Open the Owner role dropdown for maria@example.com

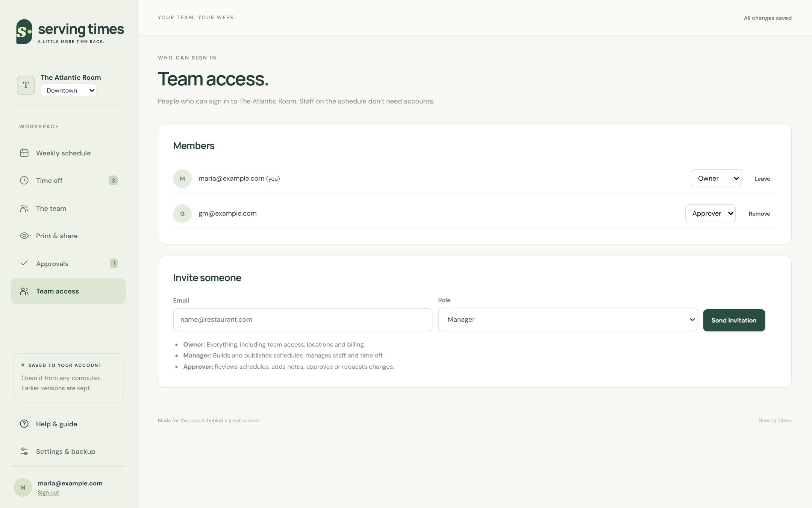pyautogui.click(x=716, y=178)
